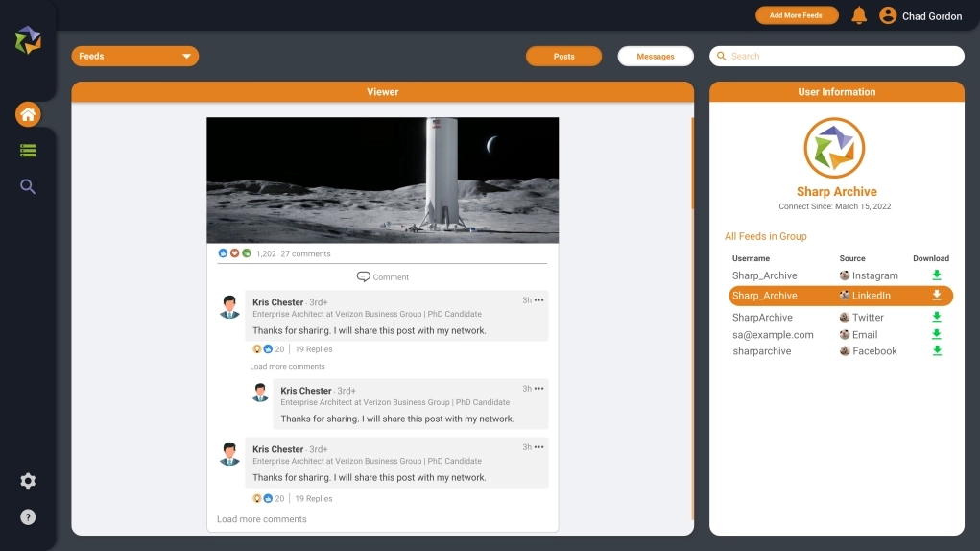Viewport: 980px width, 551px height.
Task: Open the green list view sidebar icon
Action: click(x=28, y=151)
